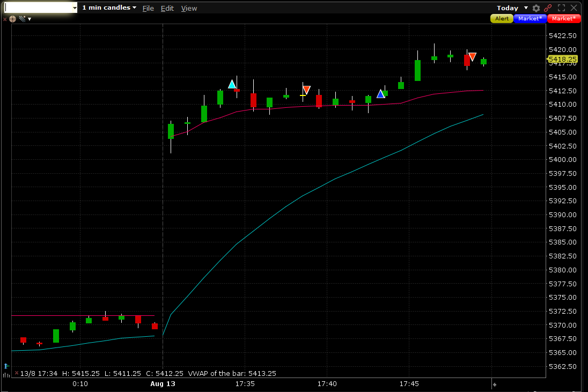588x392 pixels.
Task: Close the bar info readout red x
Action: 17,373
